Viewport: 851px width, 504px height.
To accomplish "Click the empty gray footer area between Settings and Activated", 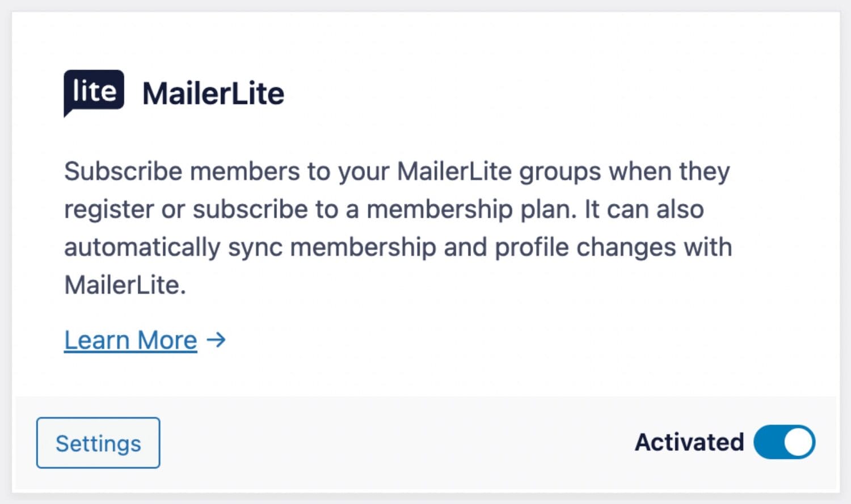I will click(397, 443).
